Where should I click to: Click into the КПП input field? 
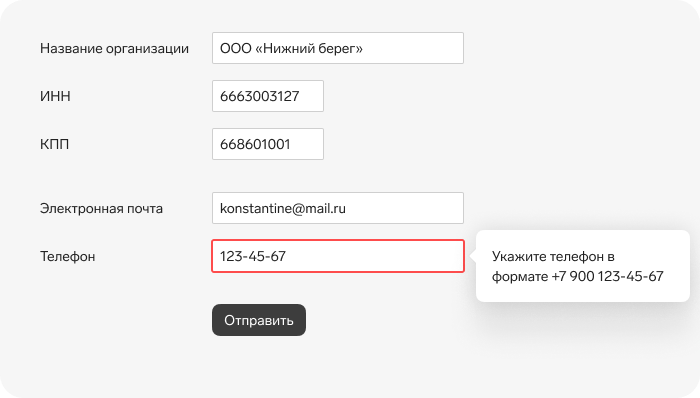(x=268, y=144)
